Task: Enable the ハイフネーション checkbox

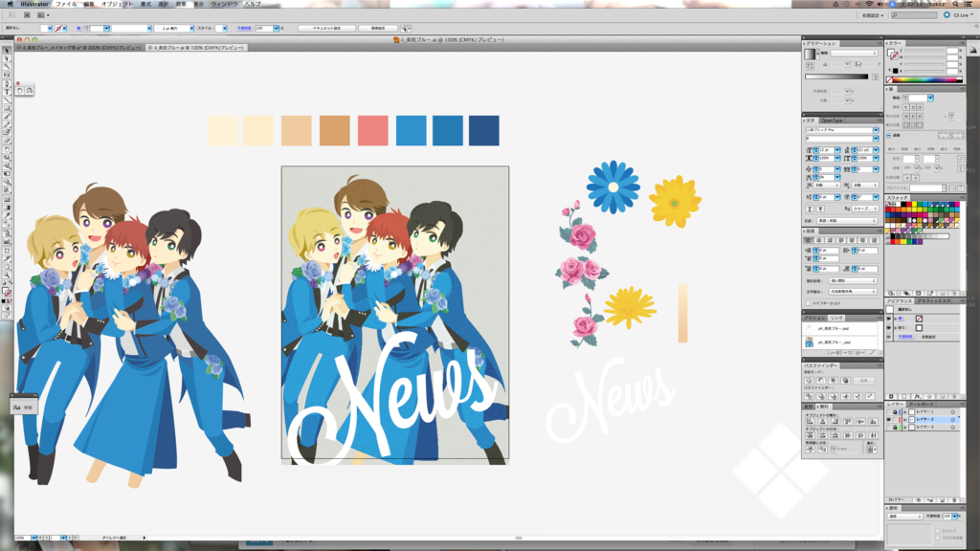Action: click(x=808, y=303)
